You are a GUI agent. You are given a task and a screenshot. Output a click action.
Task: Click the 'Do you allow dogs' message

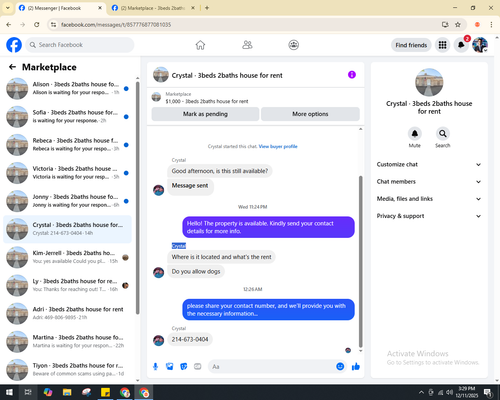(196, 271)
